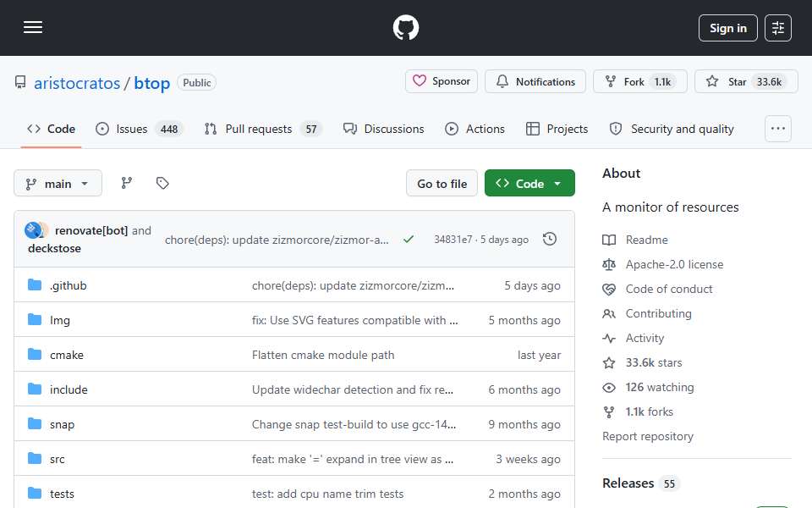812x508 pixels.
Task: Open the hamburger navigation menu
Action: pos(33,27)
